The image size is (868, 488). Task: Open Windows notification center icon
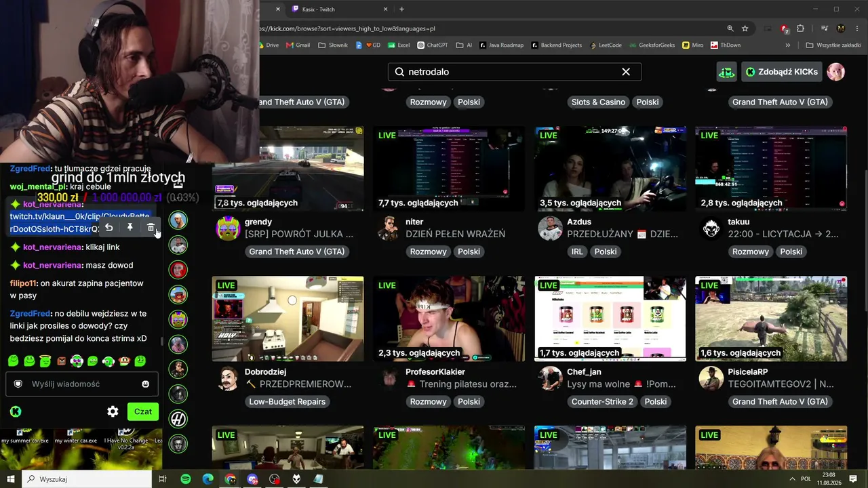(x=853, y=479)
